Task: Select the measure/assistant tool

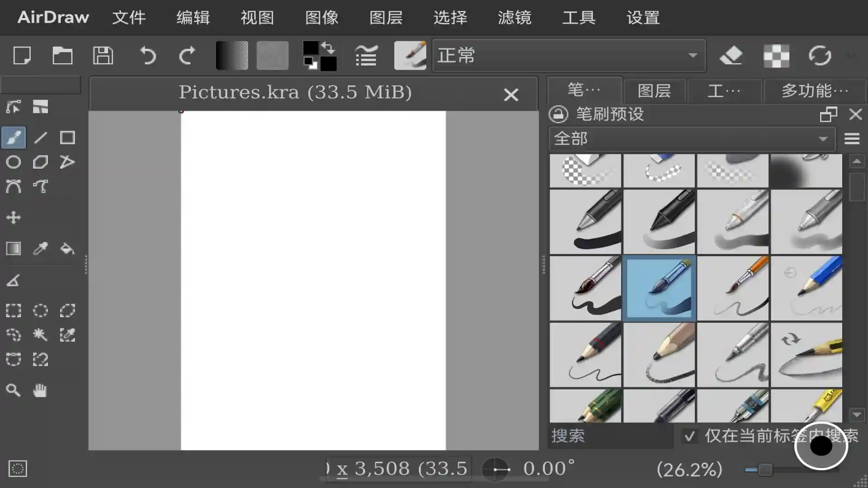Action: 14,280
